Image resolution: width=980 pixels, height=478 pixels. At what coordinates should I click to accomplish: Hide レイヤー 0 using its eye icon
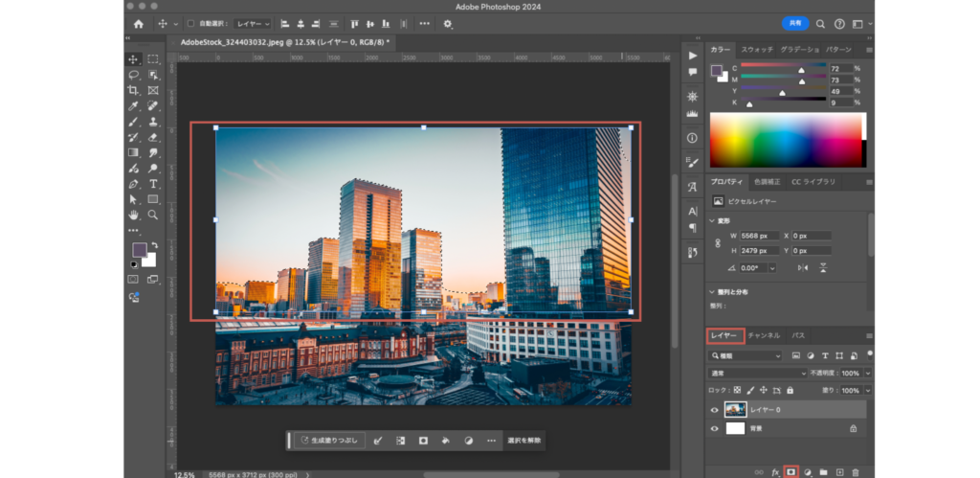point(715,410)
